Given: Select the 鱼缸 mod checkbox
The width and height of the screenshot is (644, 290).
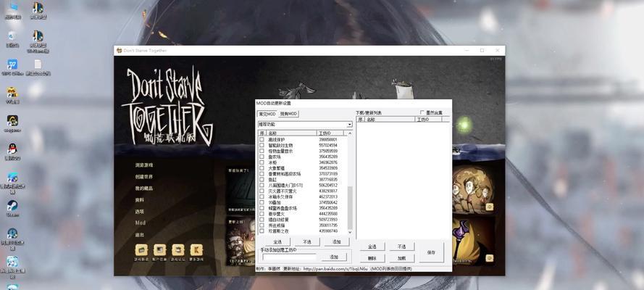Looking at the screenshot, I should (262, 180).
